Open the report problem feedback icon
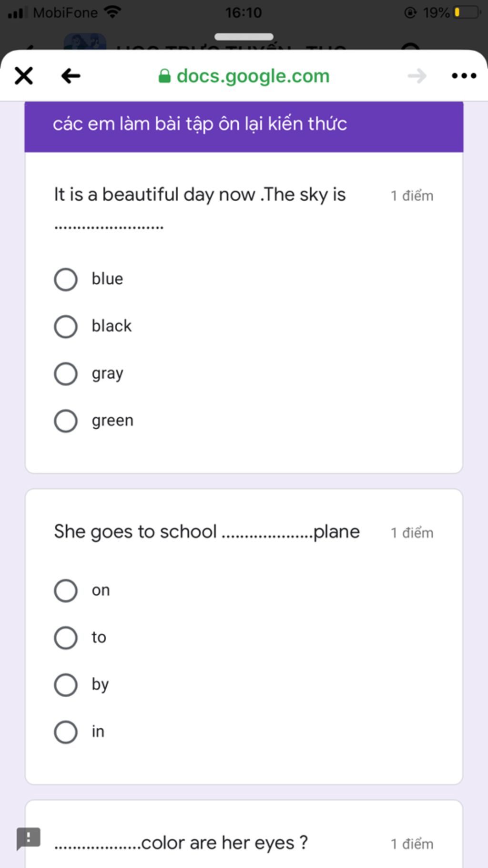 pos(28,838)
